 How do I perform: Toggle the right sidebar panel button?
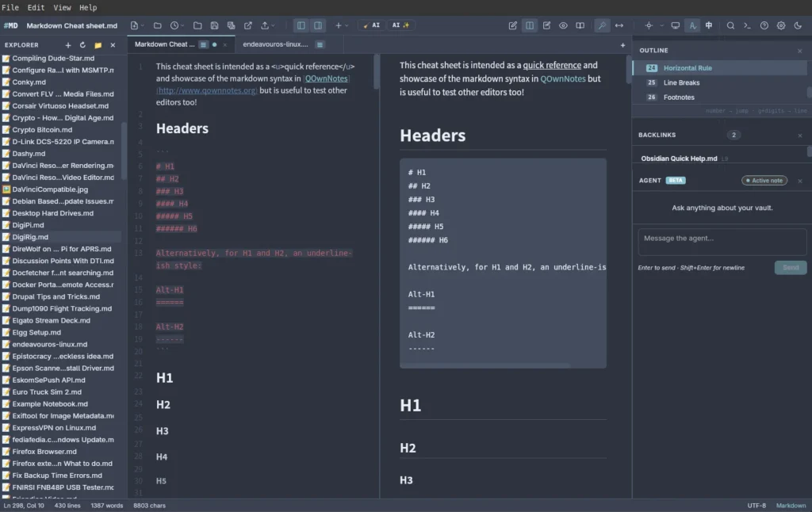click(x=318, y=25)
